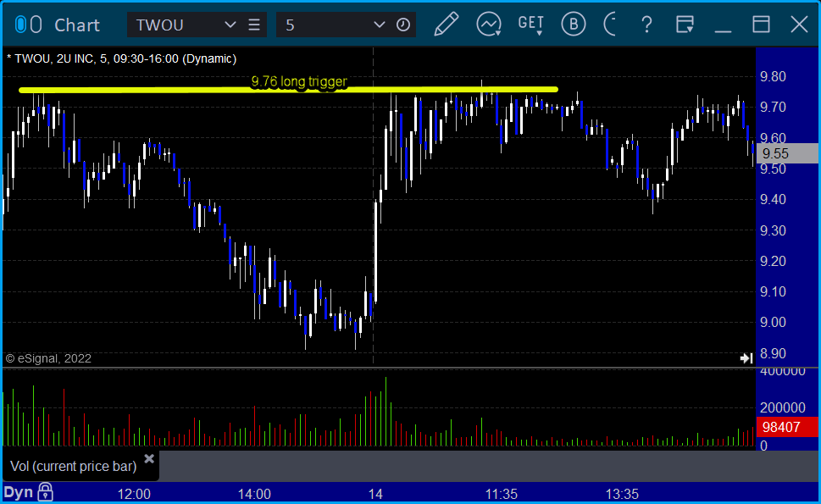Image resolution: width=821 pixels, height=504 pixels.
Task: Toggle the blue window link icon
Action: coord(20,25)
